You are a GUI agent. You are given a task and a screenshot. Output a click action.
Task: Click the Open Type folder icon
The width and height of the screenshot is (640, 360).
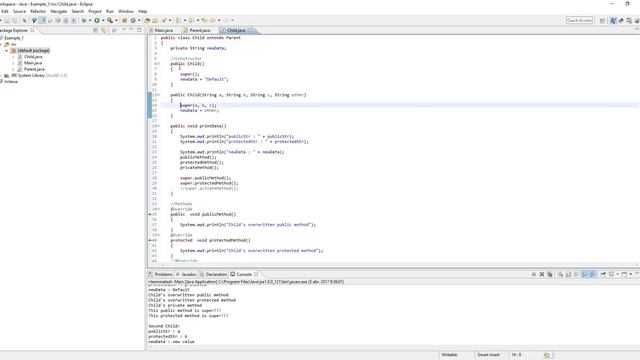[147, 20]
